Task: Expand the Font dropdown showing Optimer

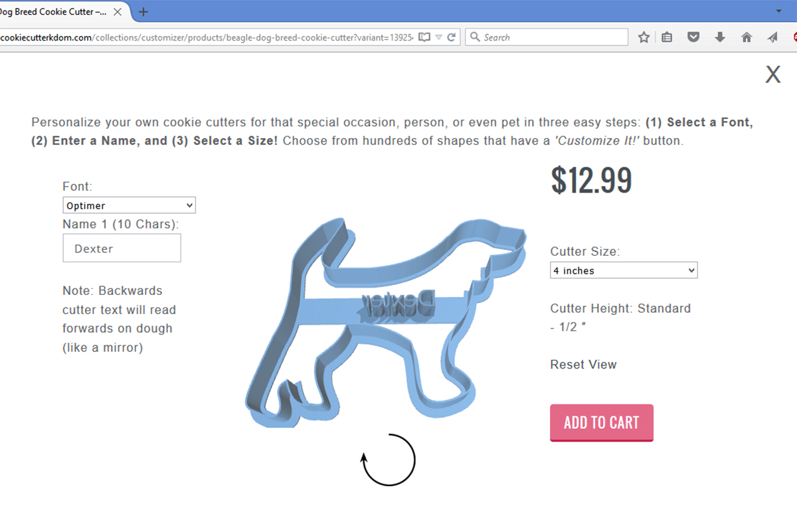Action: point(129,205)
